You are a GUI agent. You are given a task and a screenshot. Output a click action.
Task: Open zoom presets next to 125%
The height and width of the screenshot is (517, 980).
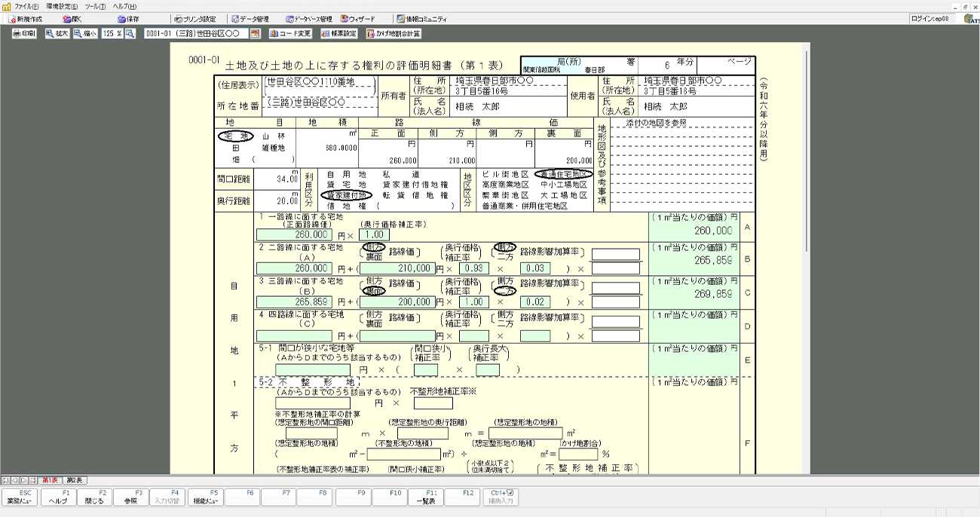coord(130,34)
